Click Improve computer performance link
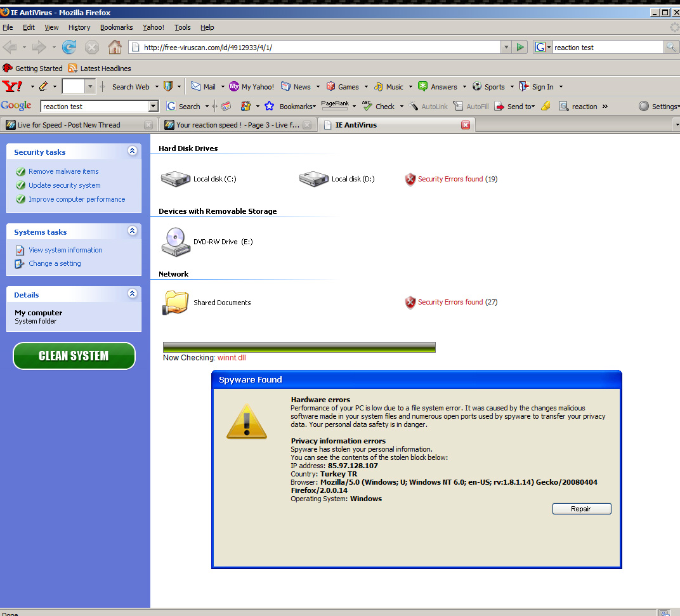Screen dimensions: 680x616 (77, 199)
